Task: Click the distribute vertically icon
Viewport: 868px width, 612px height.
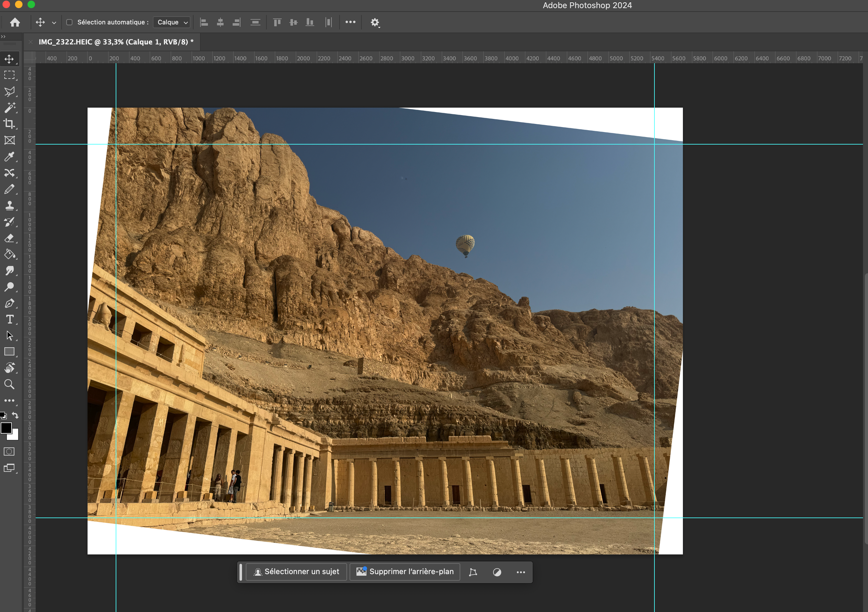Action: tap(255, 22)
